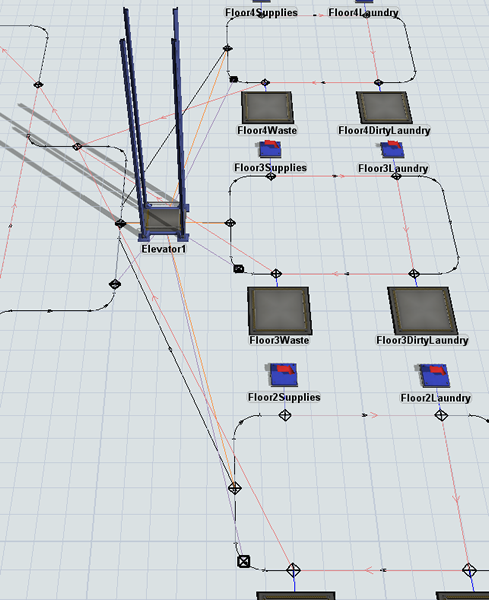This screenshot has width=489, height=600.
Task: Select the Floor3Waste queue
Action: tap(280, 311)
